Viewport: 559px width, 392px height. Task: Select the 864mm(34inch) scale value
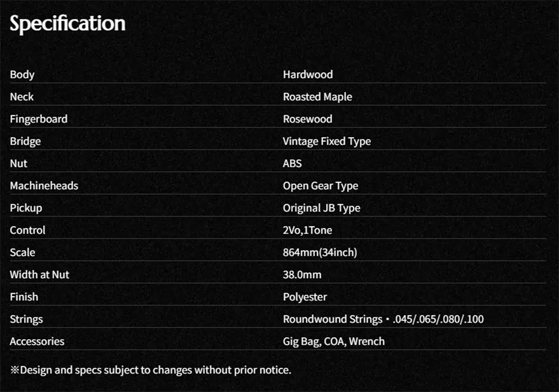[x=320, y=252]
